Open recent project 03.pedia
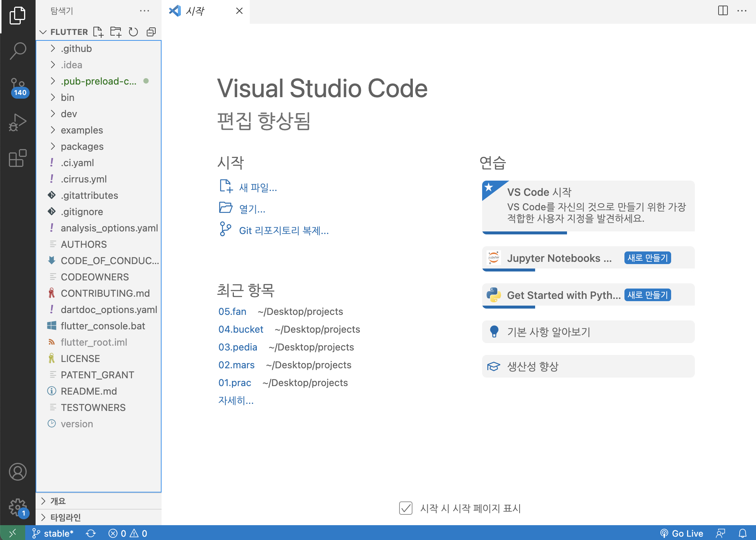The height and width of the screenshot is (540, 756). 238,347
